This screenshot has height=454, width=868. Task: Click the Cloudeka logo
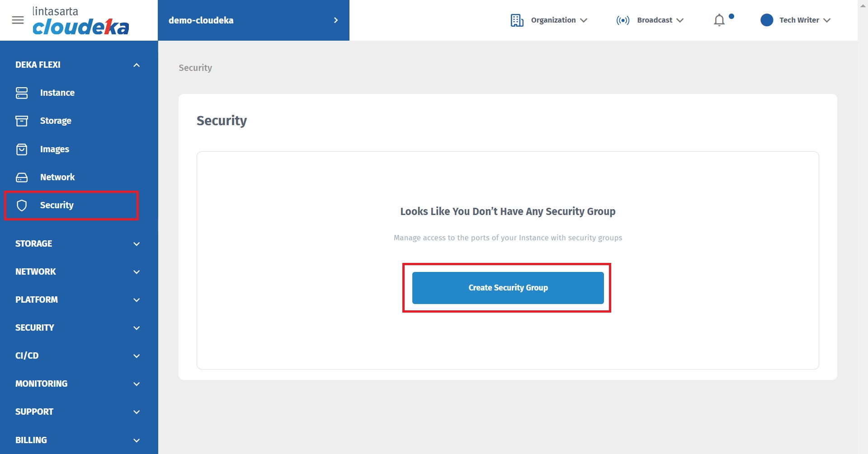80,21
